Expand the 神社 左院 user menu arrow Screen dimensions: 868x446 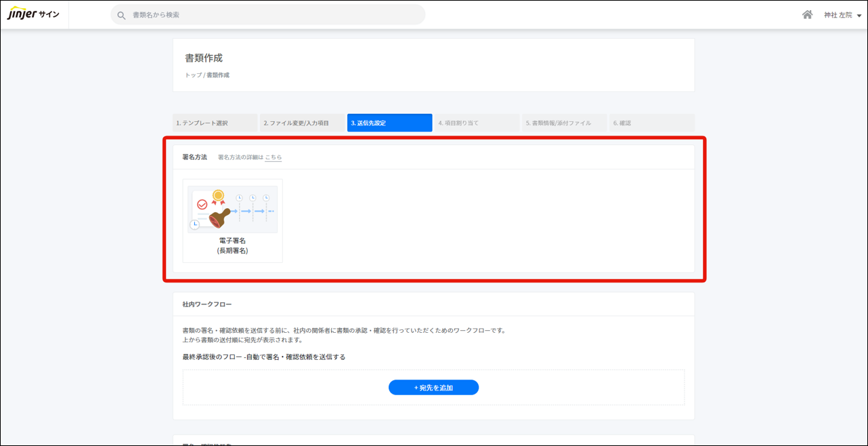point(859,16)
